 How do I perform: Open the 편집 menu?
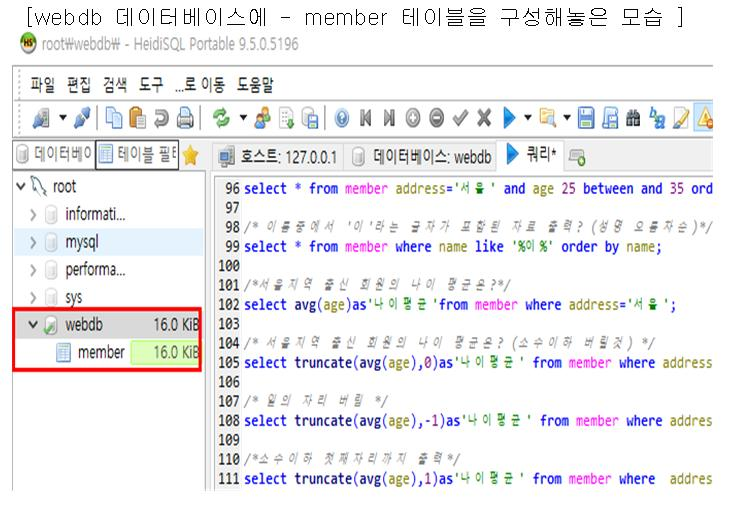78,85
